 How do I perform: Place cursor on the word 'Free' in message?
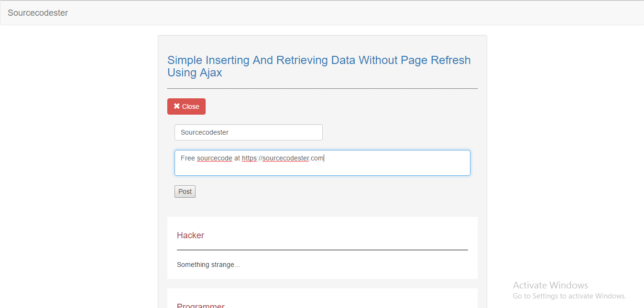188,158
